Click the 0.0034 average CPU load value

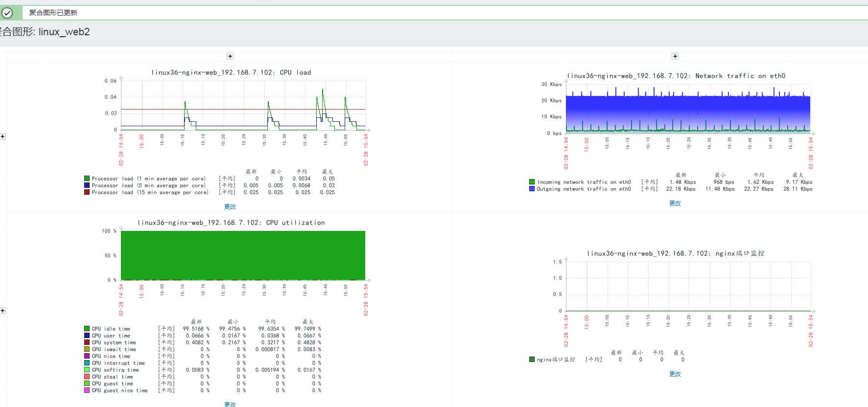(x=302, y=179)
